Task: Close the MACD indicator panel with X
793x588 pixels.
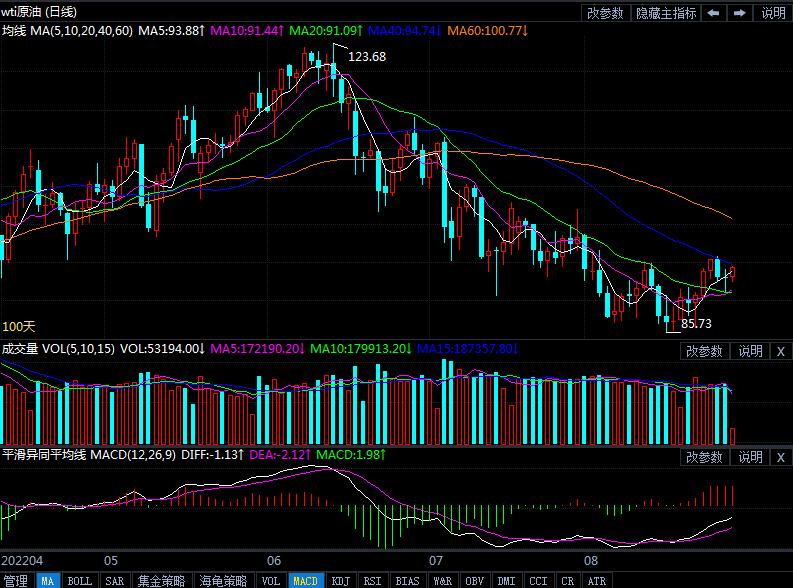Action: pyautogui.click(x=780, y=457)
